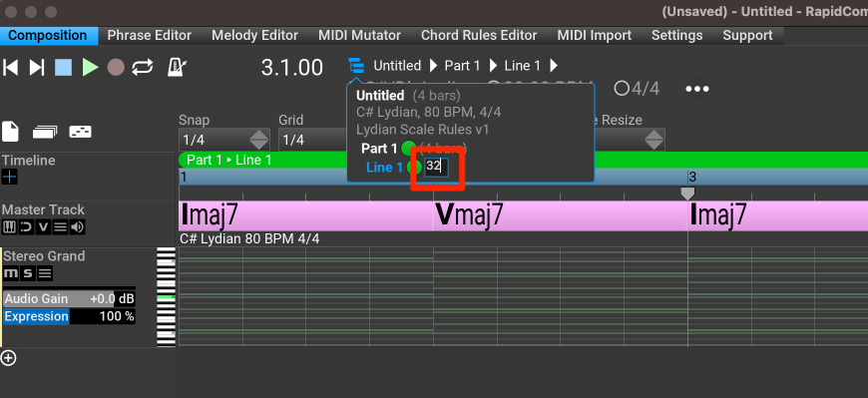Viewport: 868px width, 398px height.
Task: Click the stacked layers icon
Action: (45, 132)
